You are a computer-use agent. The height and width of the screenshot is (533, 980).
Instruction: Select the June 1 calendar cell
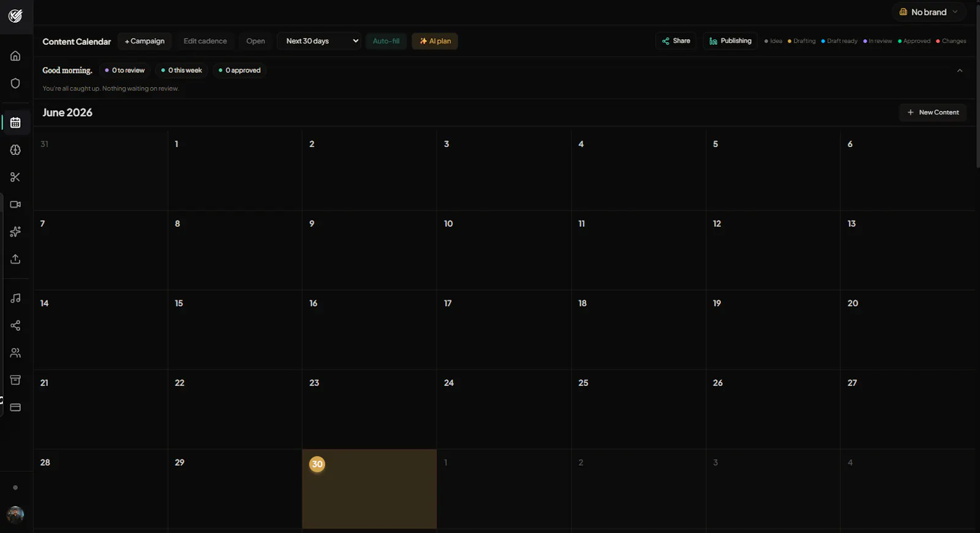[235, 170]
